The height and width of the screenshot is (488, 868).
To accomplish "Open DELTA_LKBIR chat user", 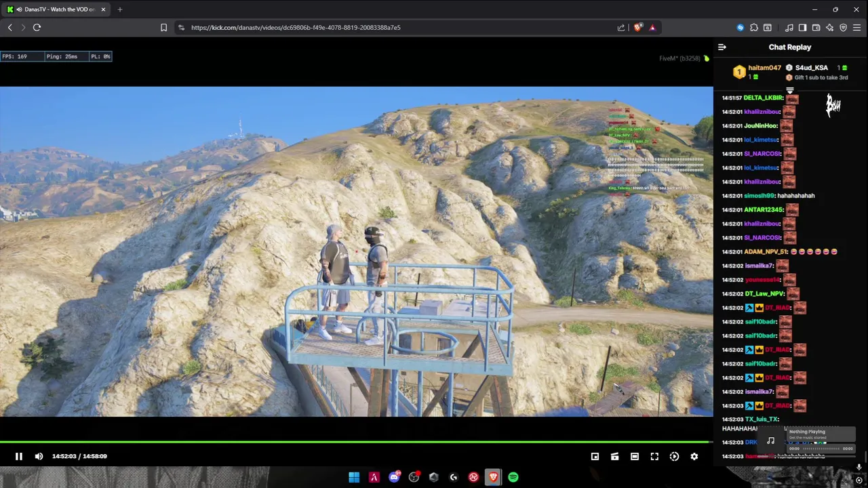I will (764, 98).
